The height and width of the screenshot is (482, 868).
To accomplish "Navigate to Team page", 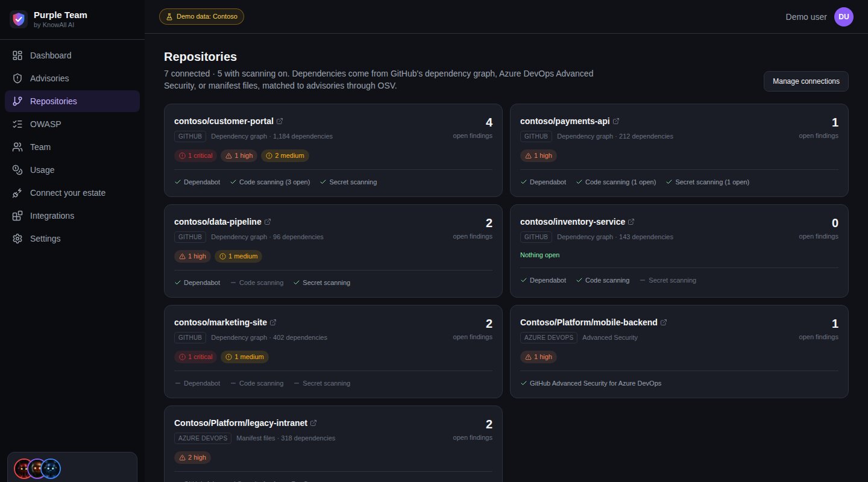I will (x=72, y=147).
